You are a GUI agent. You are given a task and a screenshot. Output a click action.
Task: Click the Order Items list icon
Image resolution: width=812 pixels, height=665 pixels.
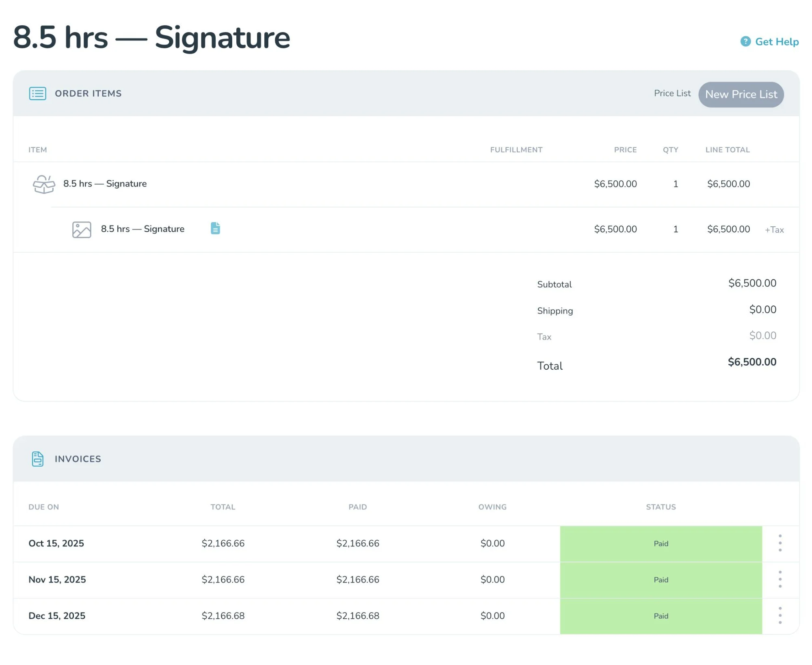point(37,93)
